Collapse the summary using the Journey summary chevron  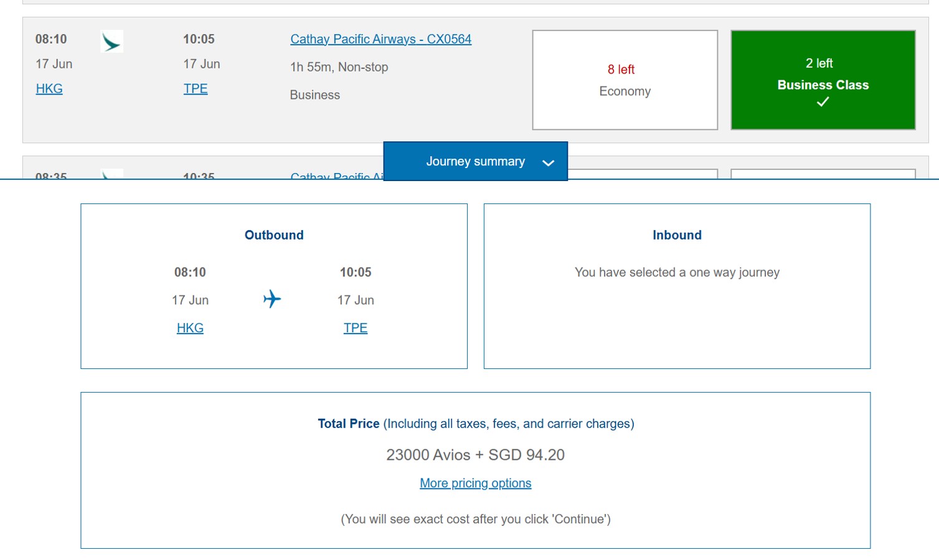point(548,163)
